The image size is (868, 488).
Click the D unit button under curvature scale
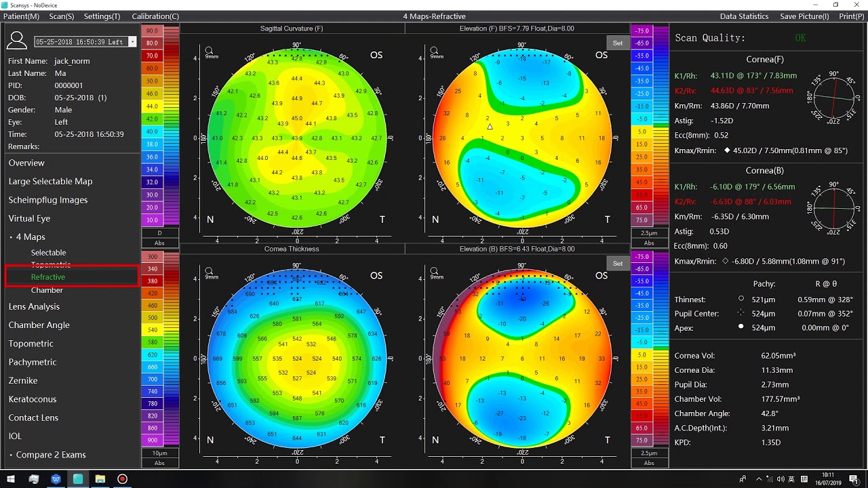pos(160,232)
